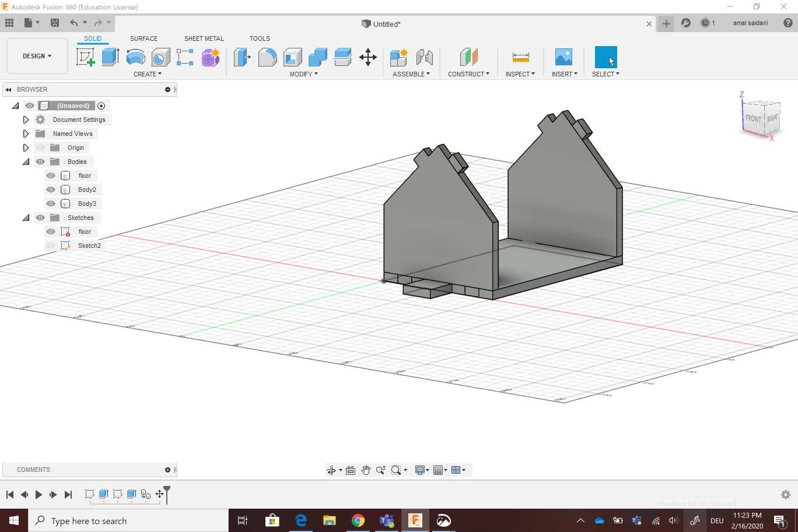
Task: Click the Joint tool in Assemble
Action: 424,57
